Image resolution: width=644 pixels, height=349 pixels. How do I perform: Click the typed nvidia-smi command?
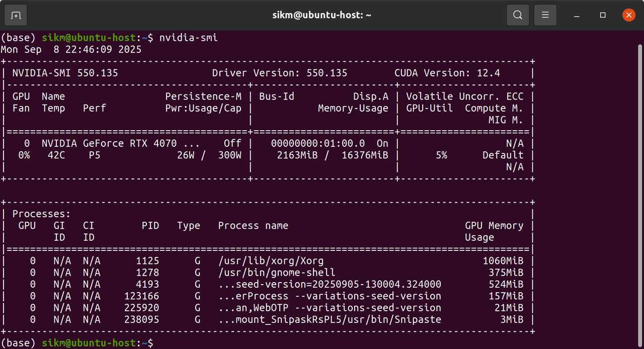pos(189,38)
